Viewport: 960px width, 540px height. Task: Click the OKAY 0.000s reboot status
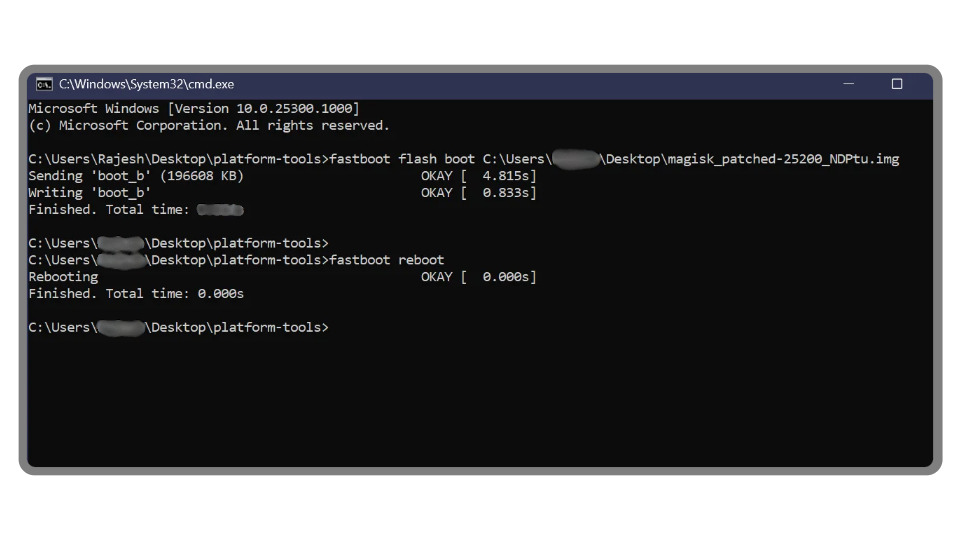click(478, 277)
